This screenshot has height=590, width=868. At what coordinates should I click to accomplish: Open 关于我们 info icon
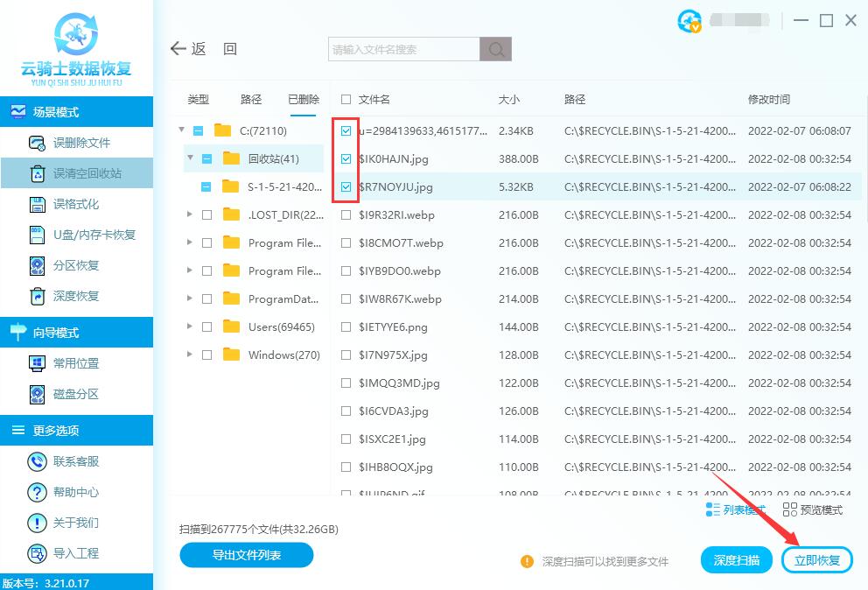coord(37,523)
